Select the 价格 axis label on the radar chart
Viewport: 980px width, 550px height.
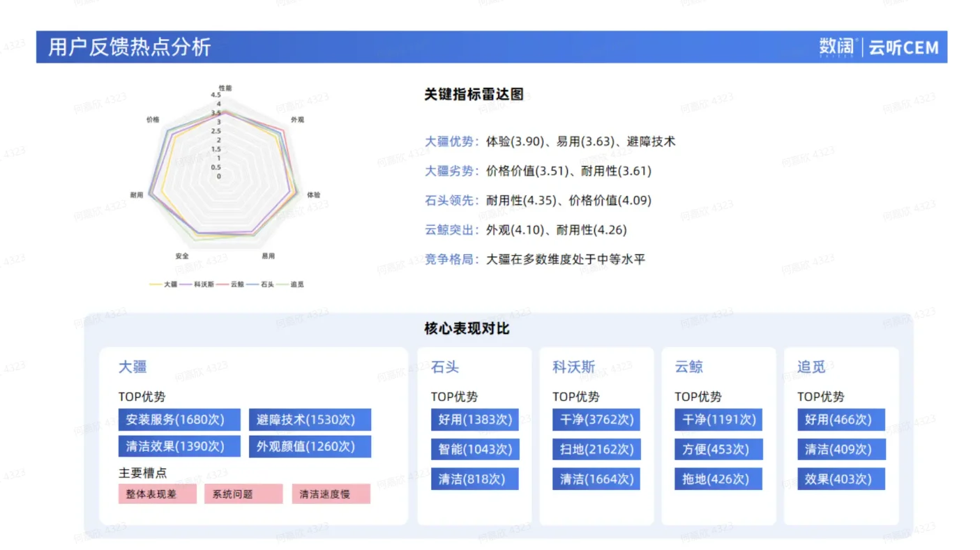pos(153,119)
